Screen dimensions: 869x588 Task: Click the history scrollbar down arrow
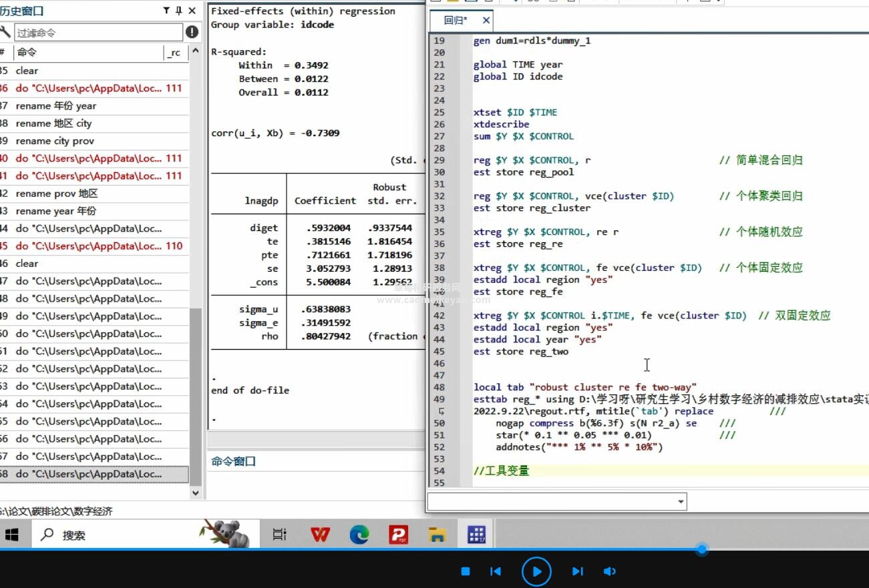(x=195, y=493)
